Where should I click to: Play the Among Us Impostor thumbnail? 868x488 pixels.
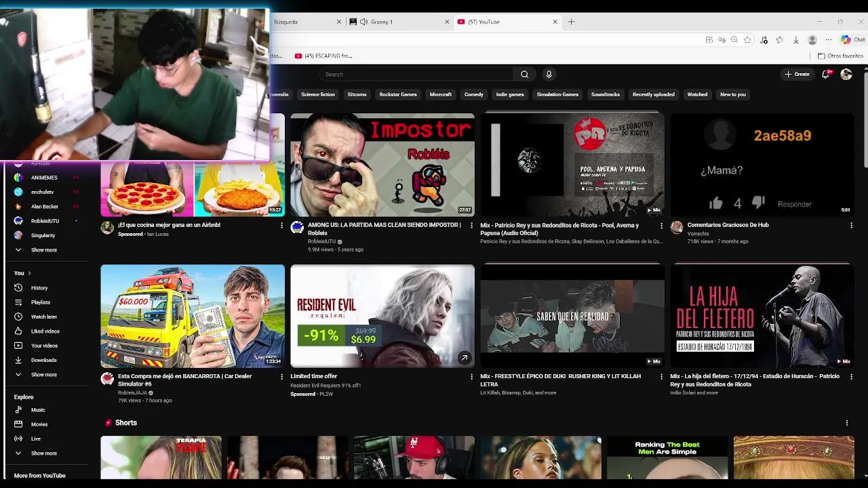tap(382, 165)
